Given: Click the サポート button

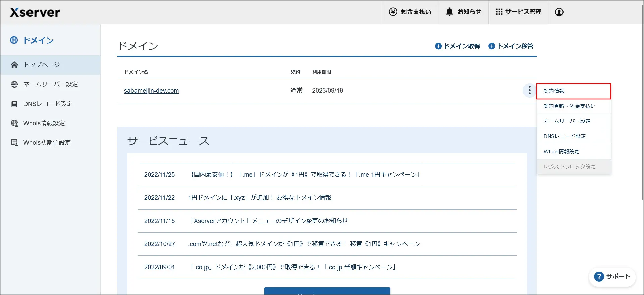Looking at the screenshot, I should point(612,277).
